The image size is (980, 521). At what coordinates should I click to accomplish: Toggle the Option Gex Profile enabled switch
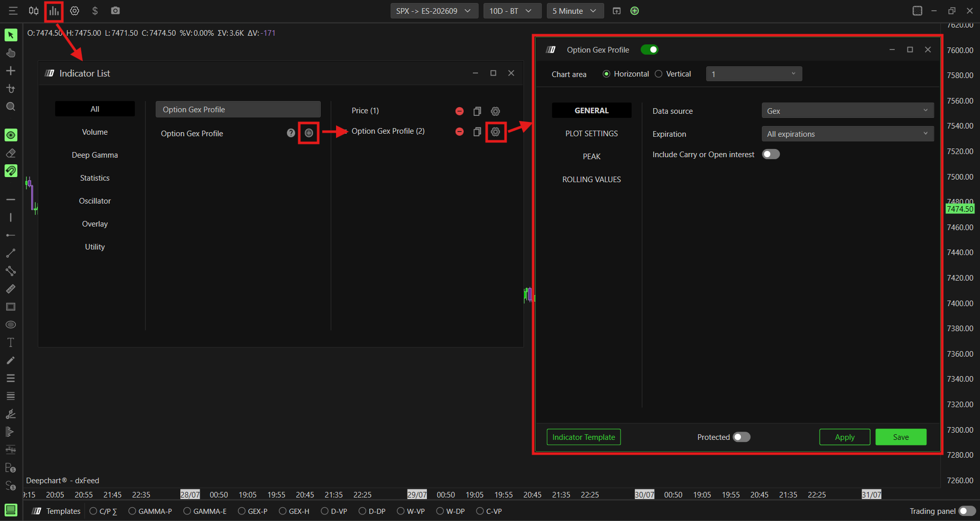[x=650, y=49]
